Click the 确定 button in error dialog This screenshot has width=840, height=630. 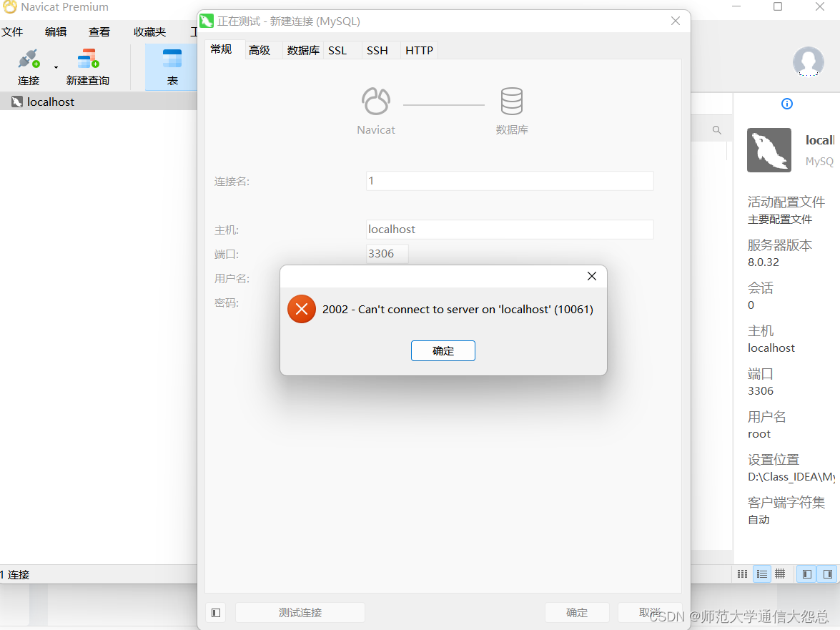[x=443, y=351]
